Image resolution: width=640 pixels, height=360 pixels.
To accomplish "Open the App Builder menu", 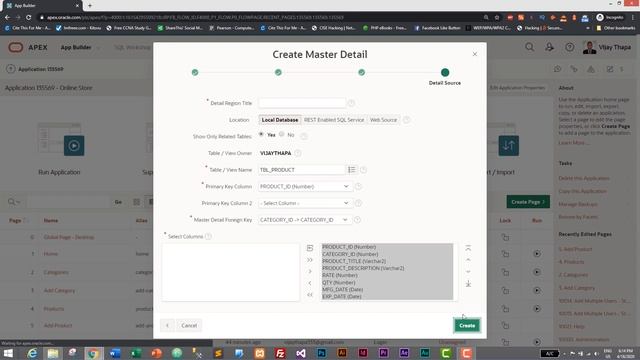I will point(80,47).
